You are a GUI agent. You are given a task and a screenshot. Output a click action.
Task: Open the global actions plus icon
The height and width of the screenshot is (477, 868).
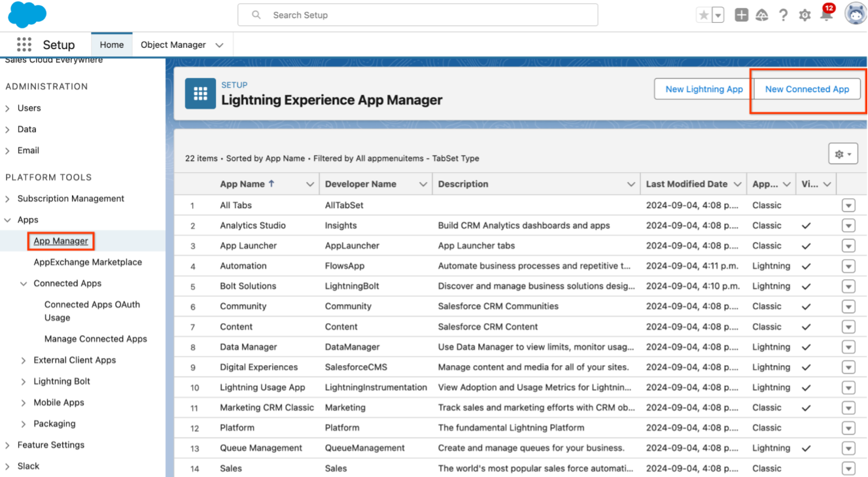741,15
